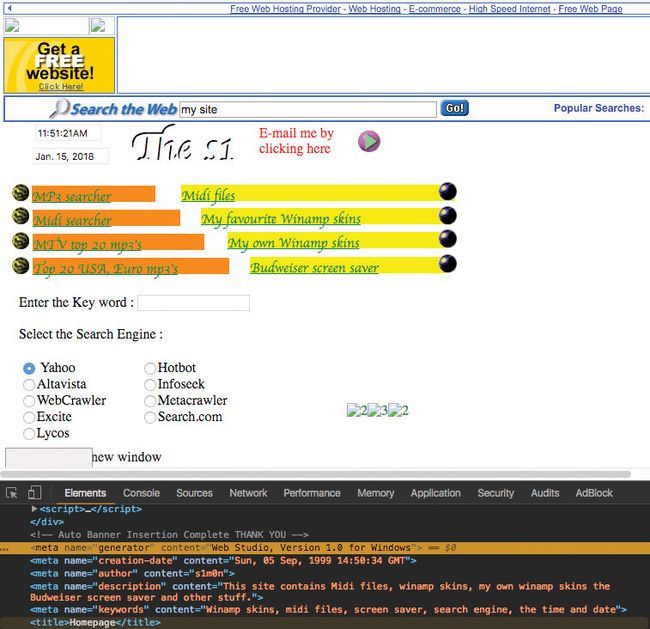Open the Console tab in DevTools
This screenshot has height=629, width=650.
(x=141, y=493)
